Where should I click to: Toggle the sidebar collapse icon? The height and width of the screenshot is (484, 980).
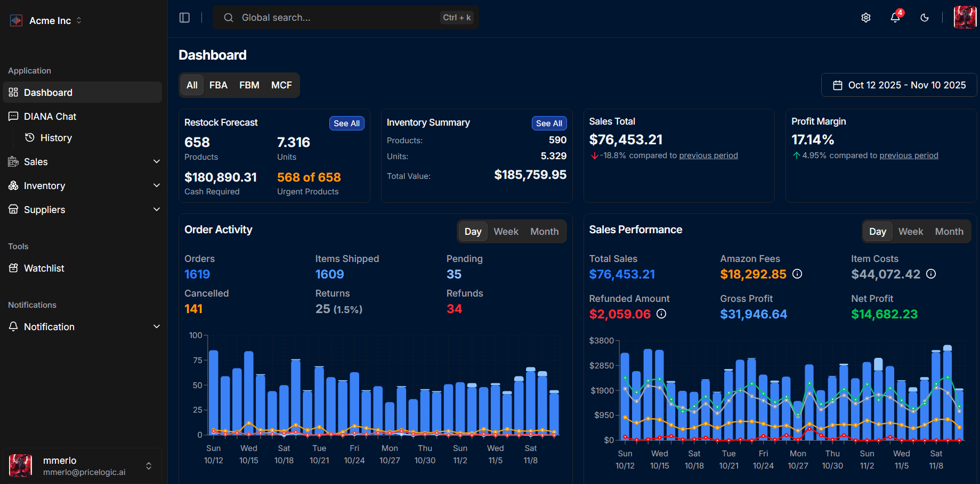(x=184, y=18)
